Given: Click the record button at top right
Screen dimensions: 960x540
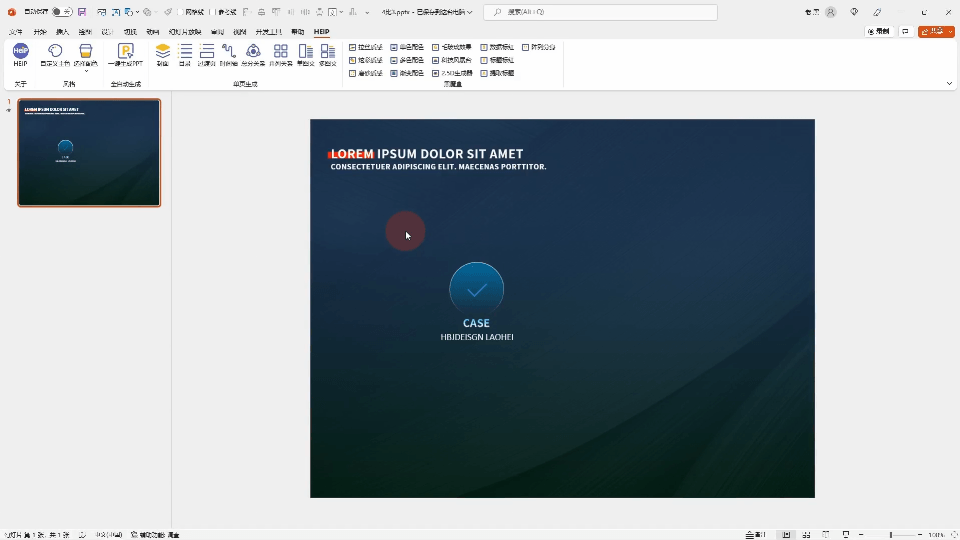Looking at the screenshot, I should (879, 31).
